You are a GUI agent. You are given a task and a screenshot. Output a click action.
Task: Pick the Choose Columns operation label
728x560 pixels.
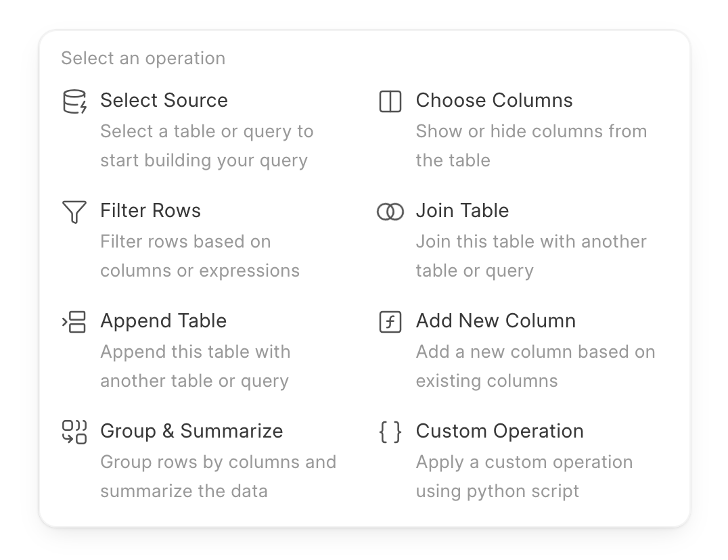(494, 100)
